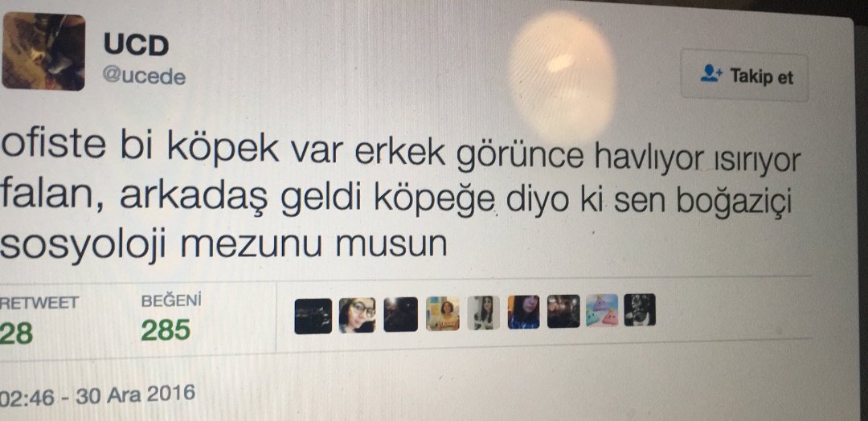868x421 pixels.
Task: Open the @ucede handle link
Action: (x=144, y=76)
